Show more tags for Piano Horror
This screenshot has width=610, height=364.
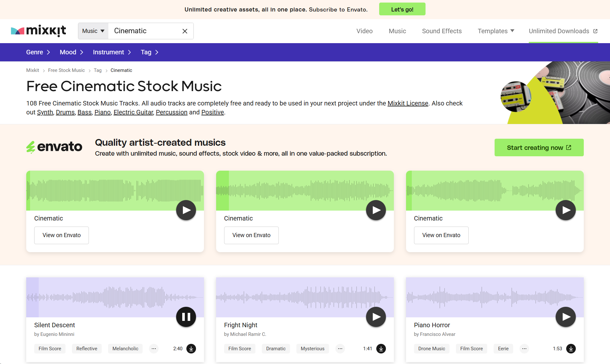524,349
